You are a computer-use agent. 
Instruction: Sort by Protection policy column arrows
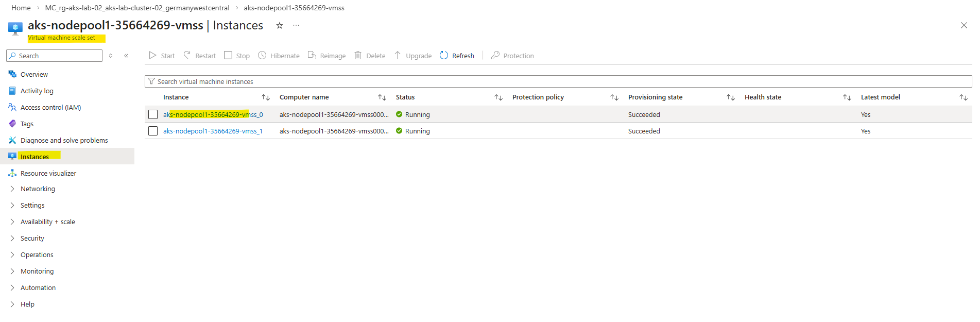click(x=614, y=97)
